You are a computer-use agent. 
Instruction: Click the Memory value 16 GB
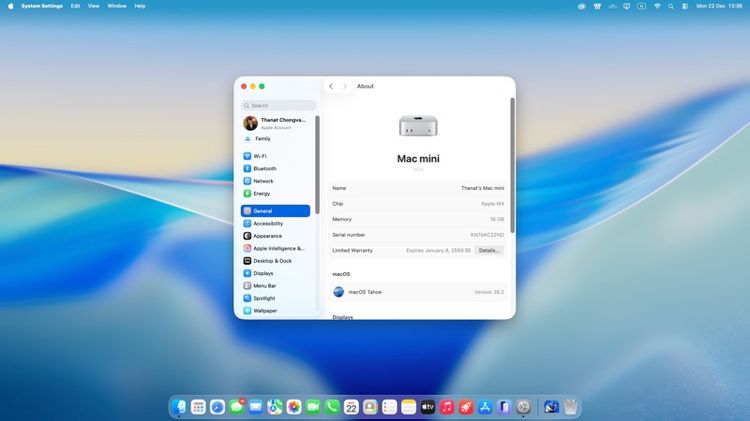496,219
